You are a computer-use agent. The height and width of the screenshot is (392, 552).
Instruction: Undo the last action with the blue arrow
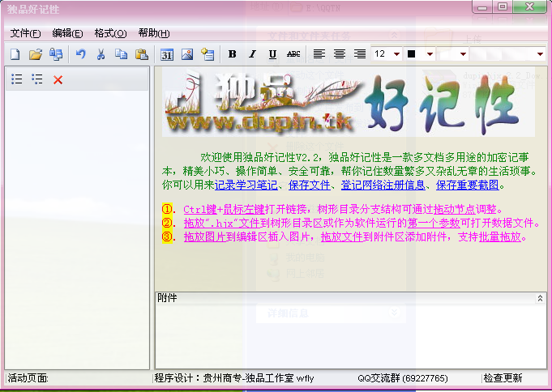[x=80, y=54]
